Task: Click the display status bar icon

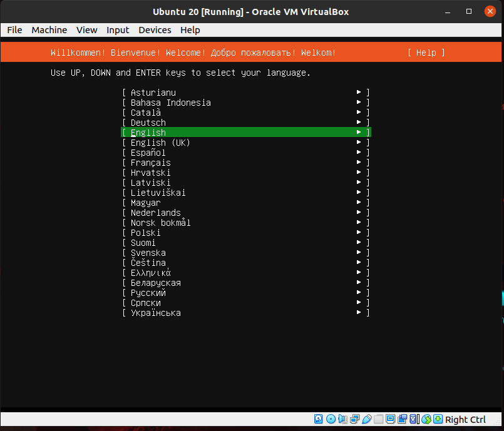Action: (x=390, y=419)
